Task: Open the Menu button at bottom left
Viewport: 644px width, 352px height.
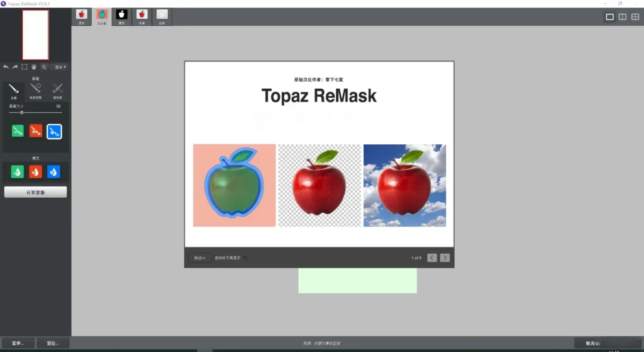Action: tap(18, 343)
